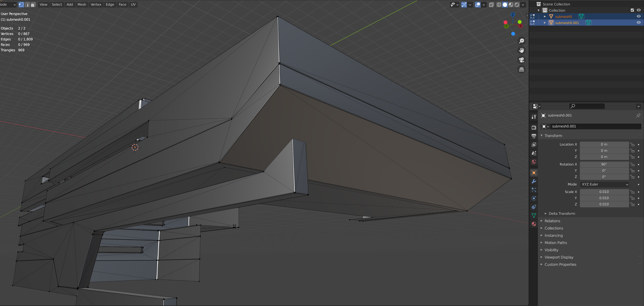Select wireframe viewport shading

[x=499, y=5]
